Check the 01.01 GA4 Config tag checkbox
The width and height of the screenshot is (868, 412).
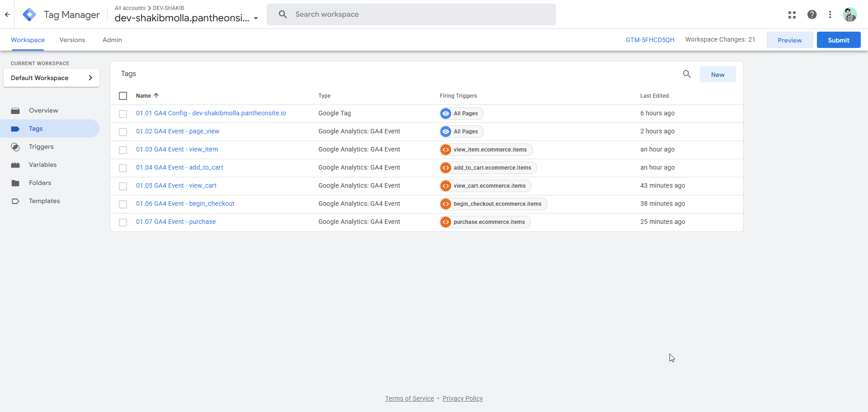pyautogui.click(x=123, y=114)
